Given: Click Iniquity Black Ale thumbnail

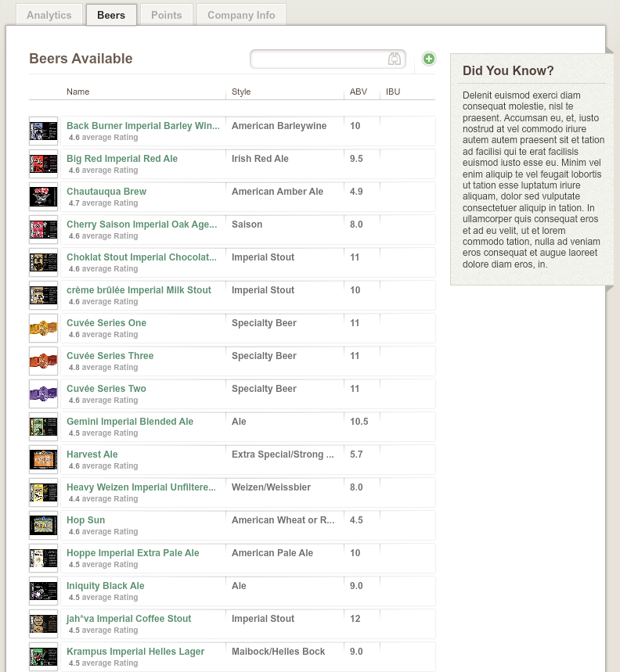Looking at the screenshot, I should (43, 591).
